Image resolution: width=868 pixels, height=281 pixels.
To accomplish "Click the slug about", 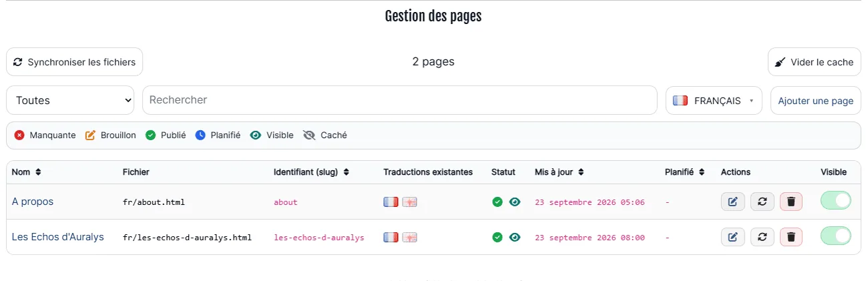I will pyautogui.click(x=286, y=202).
